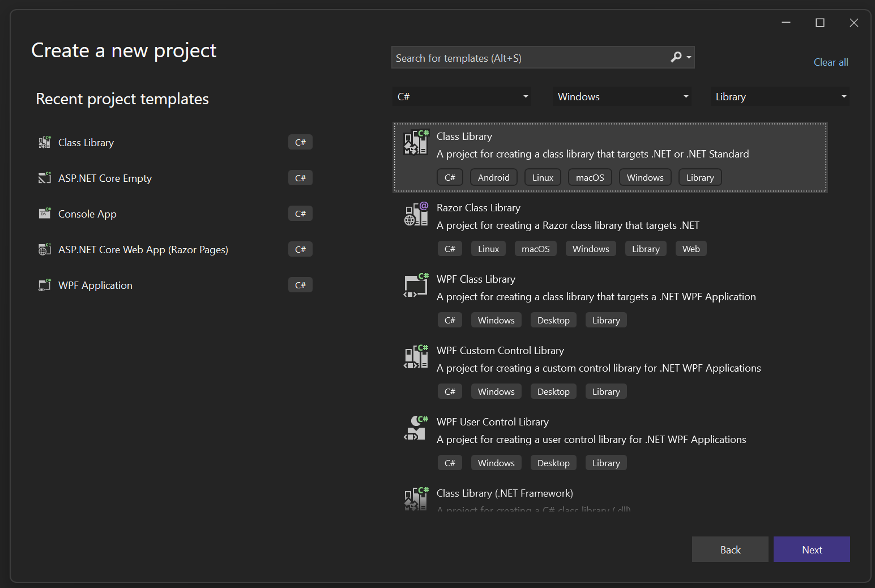
Task: Click the Class Library template icon
Action: click(x=415, y=143)
